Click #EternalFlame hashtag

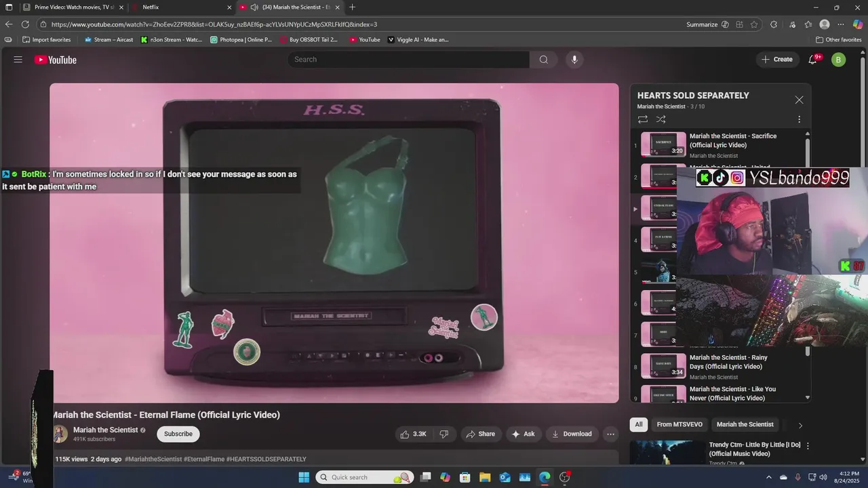(203, 459)
